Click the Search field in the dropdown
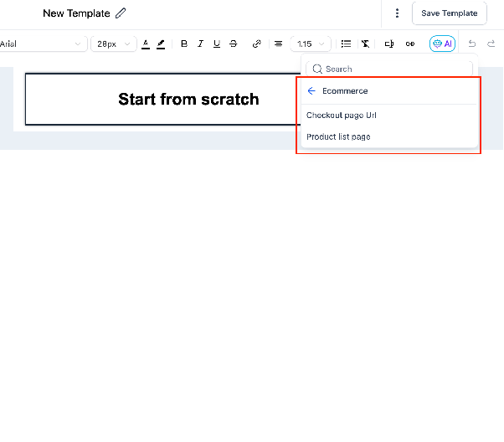Screen dimensions: 504x442 click(389, 69)
